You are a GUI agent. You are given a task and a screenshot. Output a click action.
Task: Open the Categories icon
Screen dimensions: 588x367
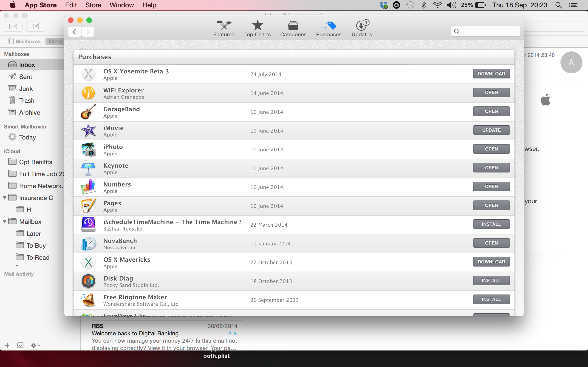click(293, 25)
